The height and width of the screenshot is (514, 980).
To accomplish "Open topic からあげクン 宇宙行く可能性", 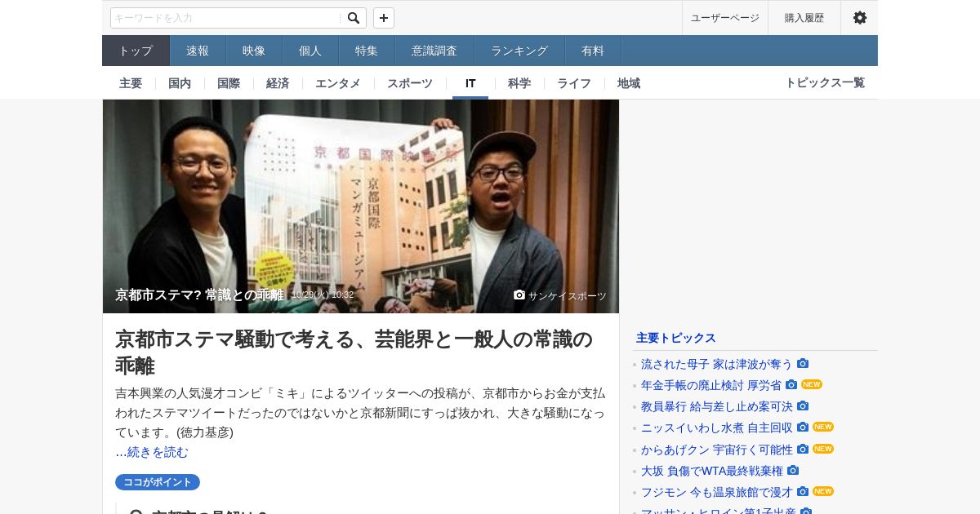I will [717, 450].
